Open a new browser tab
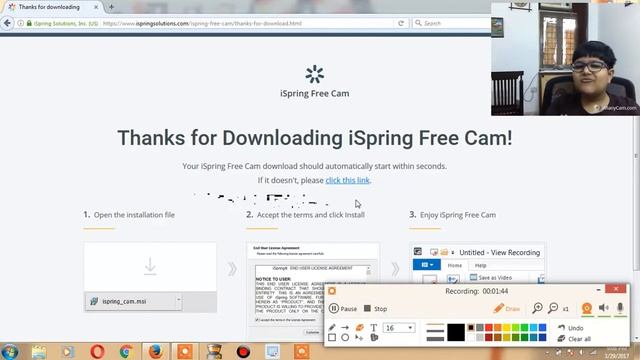Viewport: 640px width, 360px height. click(111, 7)
